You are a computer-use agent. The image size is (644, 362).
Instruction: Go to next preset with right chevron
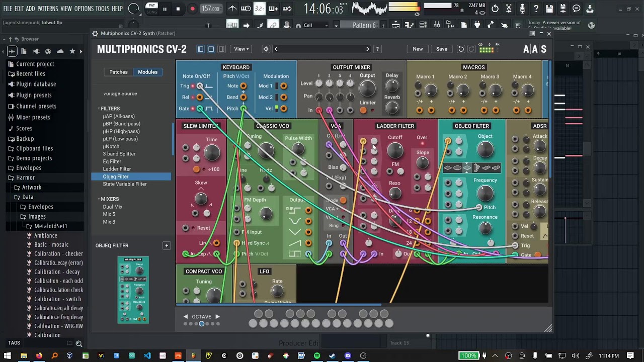coord(368,49)
